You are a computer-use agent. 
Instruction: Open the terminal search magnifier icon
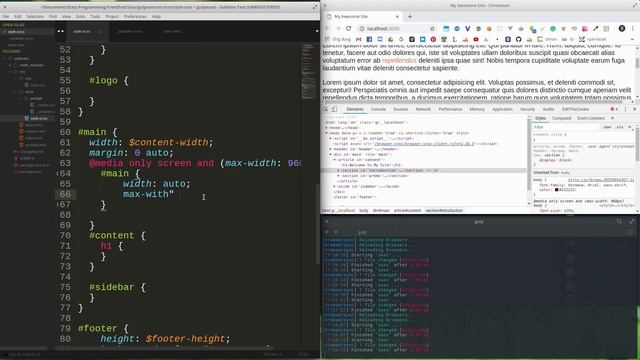click(x=619, y=221)
